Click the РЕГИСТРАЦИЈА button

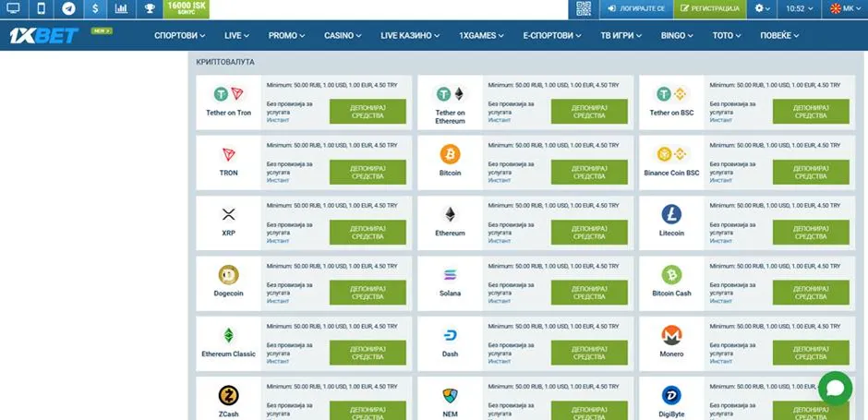[x=710, y=9]
